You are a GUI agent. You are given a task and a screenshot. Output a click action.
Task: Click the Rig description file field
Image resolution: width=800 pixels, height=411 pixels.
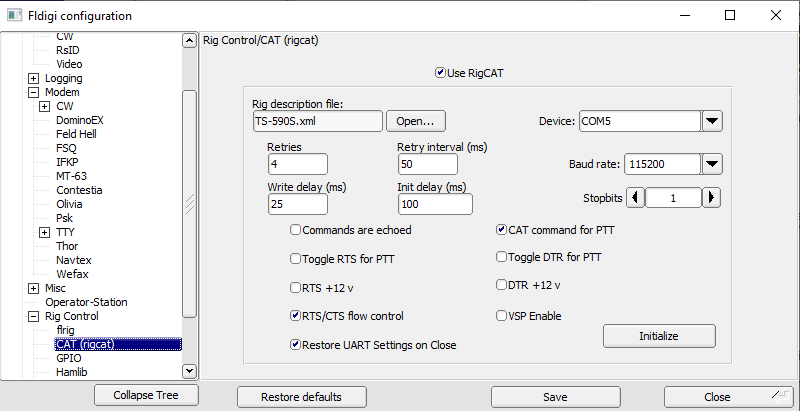click(x=317, y=121)
